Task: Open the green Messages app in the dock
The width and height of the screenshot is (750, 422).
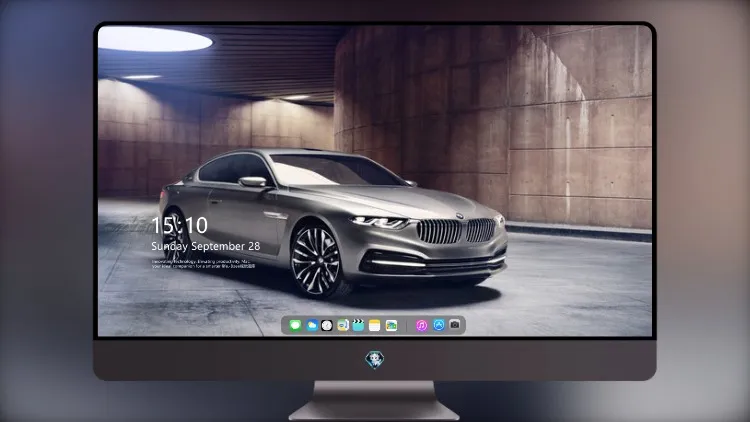Action: (295, 325)
